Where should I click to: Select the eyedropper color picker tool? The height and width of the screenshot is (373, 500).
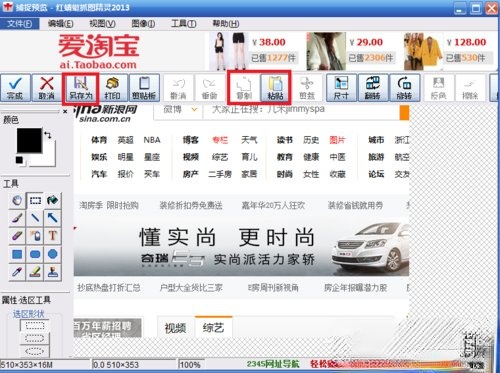click(17, 272)
